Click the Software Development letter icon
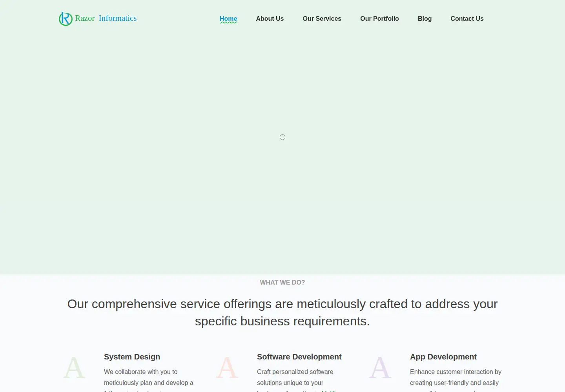 click(x=227, y=368)
